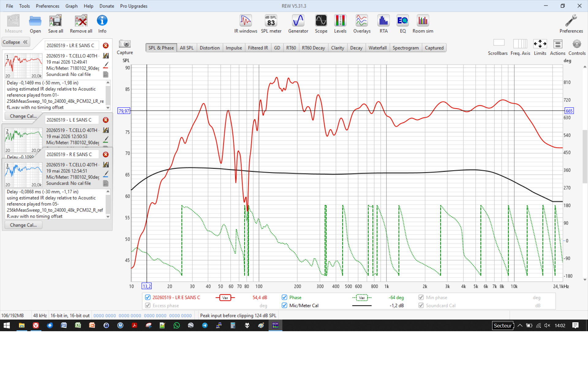Screen dimensions: 588x368
Task: Capture the graph with the camera icon
Action: 125,44
